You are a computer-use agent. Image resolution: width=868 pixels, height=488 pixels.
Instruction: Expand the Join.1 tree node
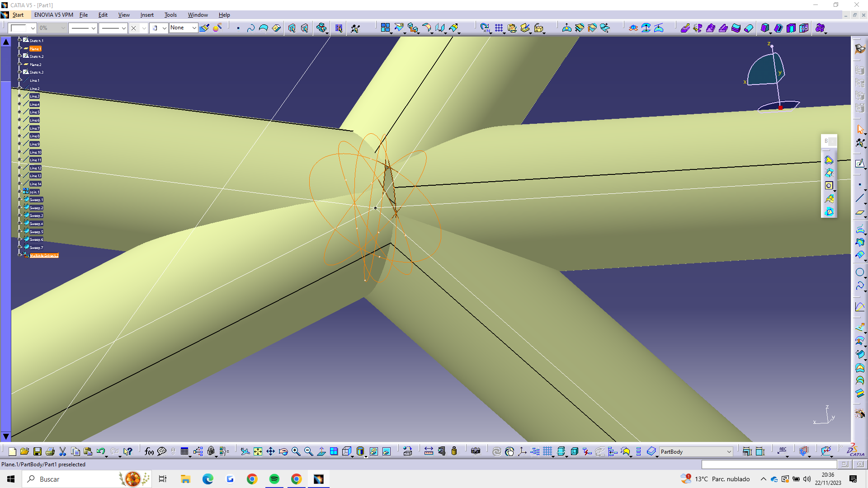[x=19, y=192]
